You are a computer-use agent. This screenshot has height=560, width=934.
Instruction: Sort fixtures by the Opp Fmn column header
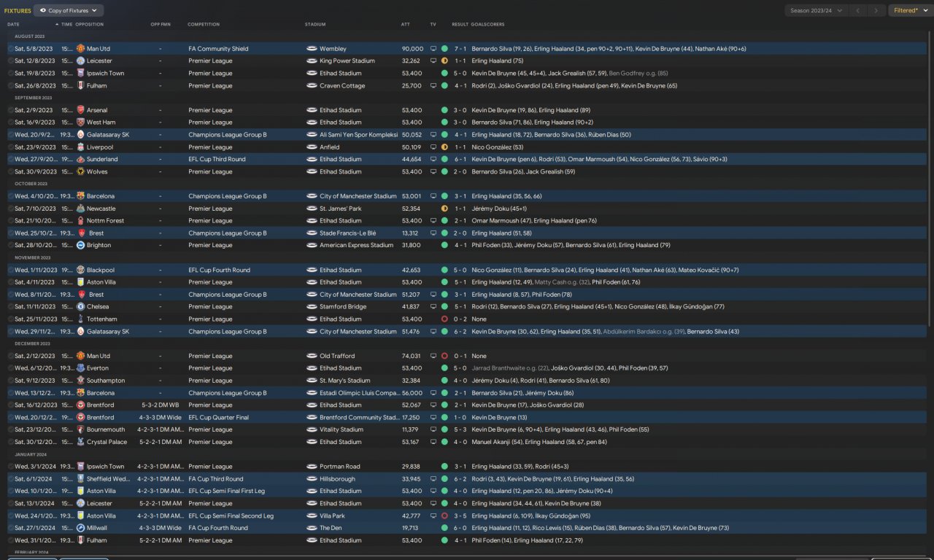click(160, 24)
